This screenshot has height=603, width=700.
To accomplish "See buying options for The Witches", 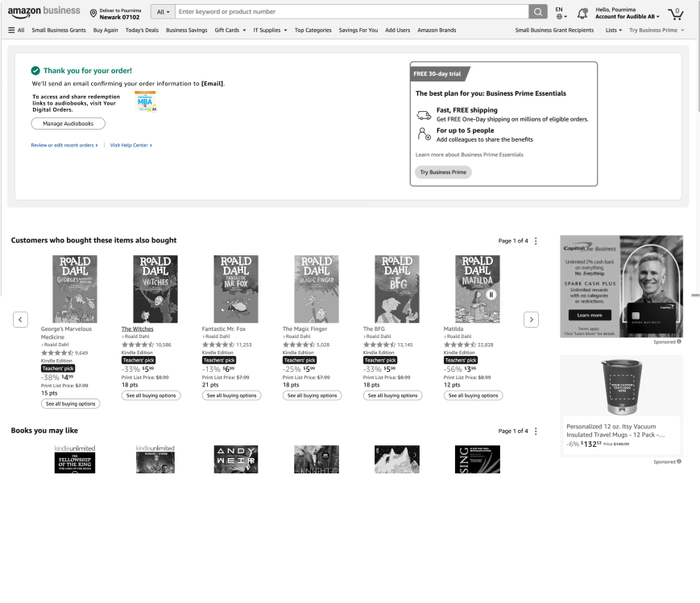I will [151, 396].
